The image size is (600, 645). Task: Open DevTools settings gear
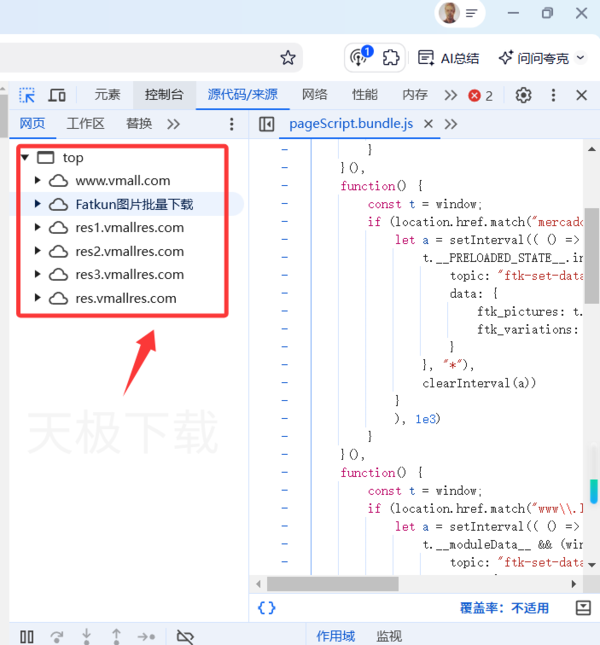pyautogui.click(x=523, y=95)
